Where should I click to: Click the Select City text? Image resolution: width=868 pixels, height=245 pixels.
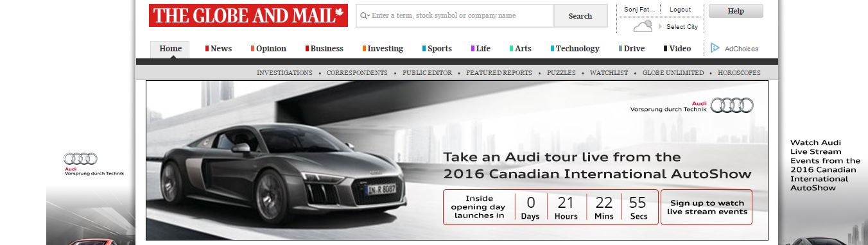[x=682, y=27]
